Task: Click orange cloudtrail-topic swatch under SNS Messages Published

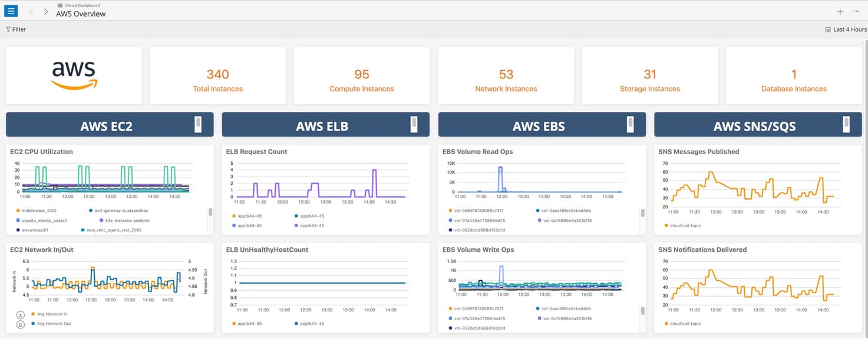Action: tap(666, 225)
